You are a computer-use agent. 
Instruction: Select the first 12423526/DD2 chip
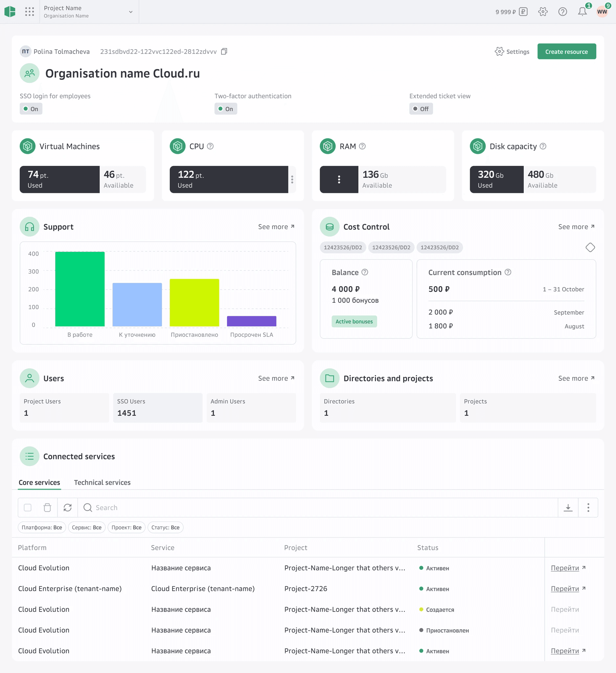click(x=343, y=247)
